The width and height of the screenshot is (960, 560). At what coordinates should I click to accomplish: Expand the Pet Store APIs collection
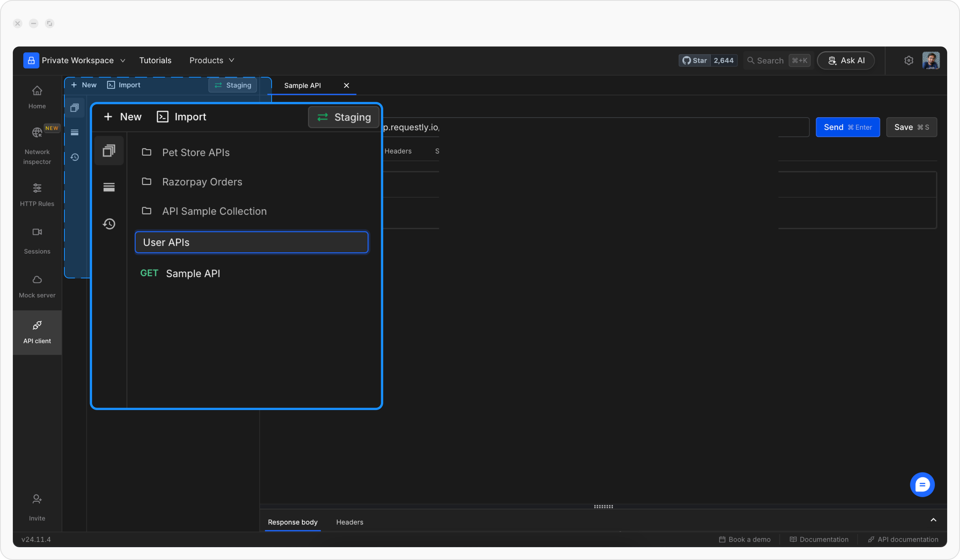click(x=196, y=152)
